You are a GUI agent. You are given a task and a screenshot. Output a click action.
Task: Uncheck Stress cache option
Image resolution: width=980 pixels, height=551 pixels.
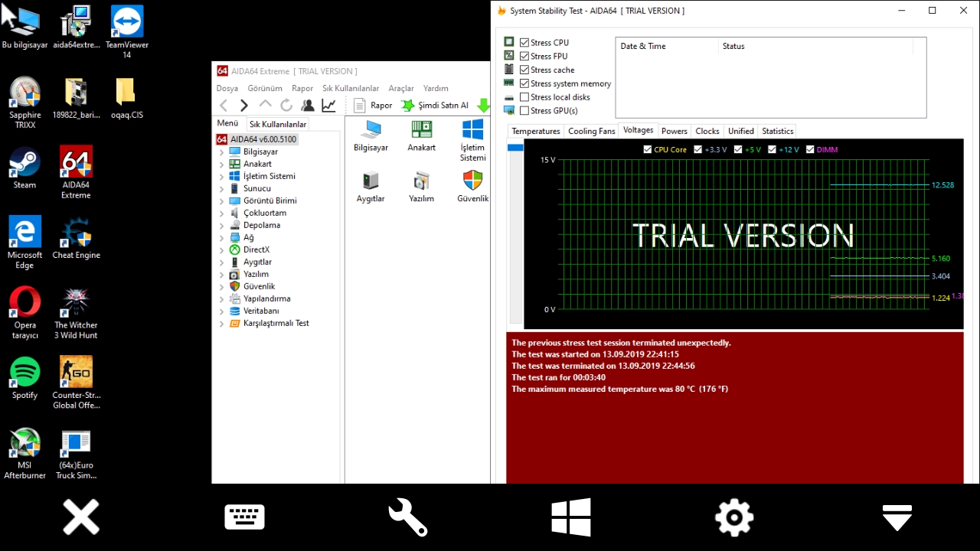524,70
